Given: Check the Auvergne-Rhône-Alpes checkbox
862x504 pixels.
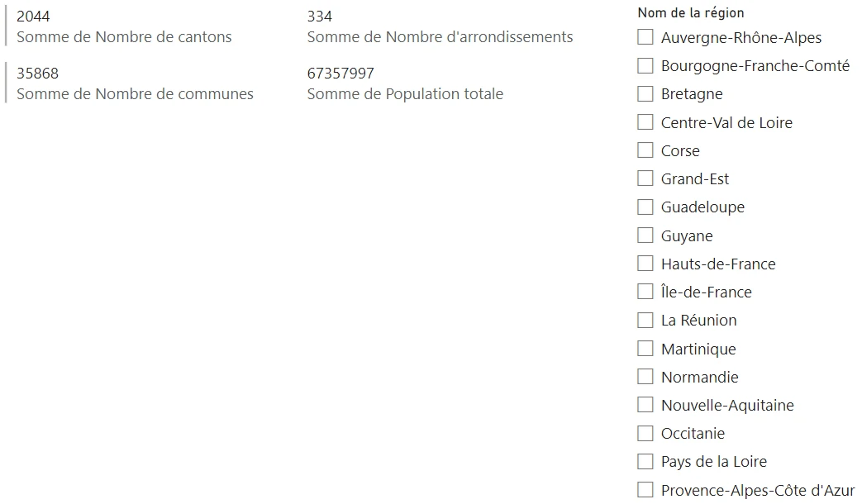Looking at the screenshot, I should click(645, 37).
